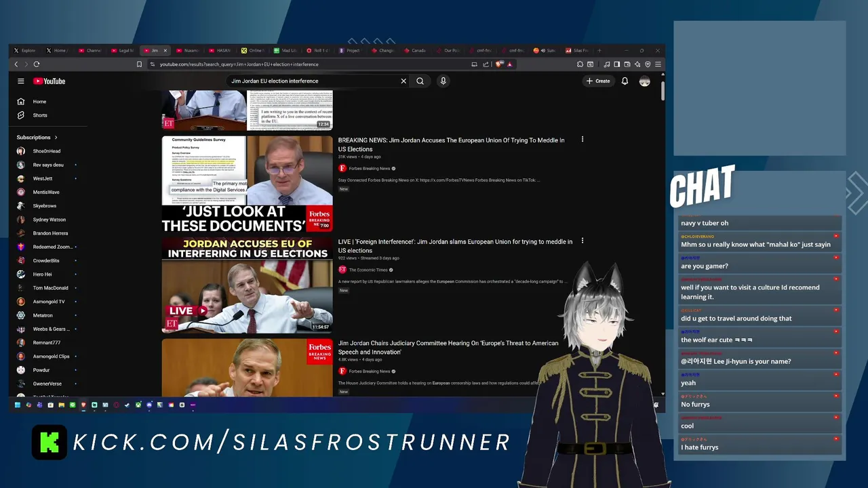Screen dimensions: 868x488
Task: Open the CrowderBits subscription channel
Action: coord(46,261)
